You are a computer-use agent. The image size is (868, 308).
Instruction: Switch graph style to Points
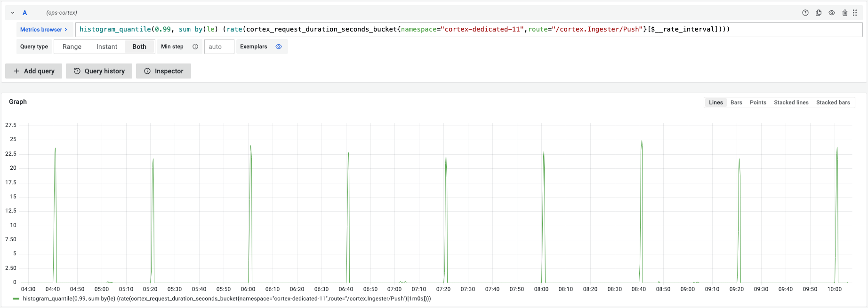coord(758,103)
